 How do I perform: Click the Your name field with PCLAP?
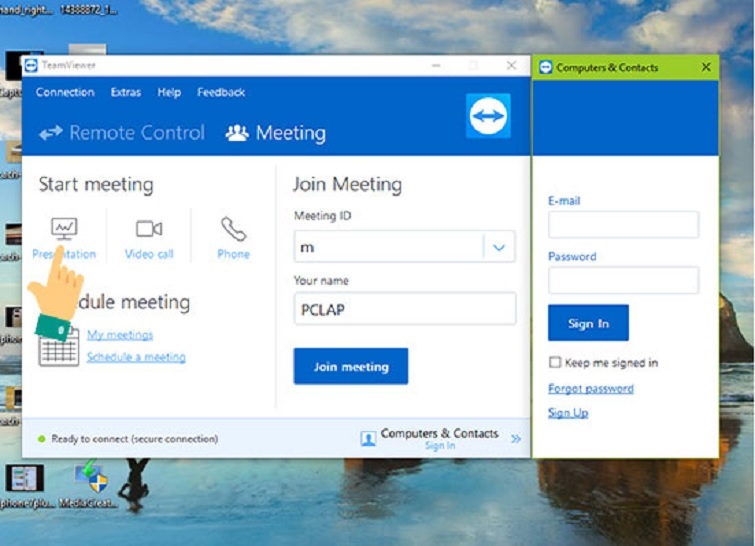click(x=405, y=309)
